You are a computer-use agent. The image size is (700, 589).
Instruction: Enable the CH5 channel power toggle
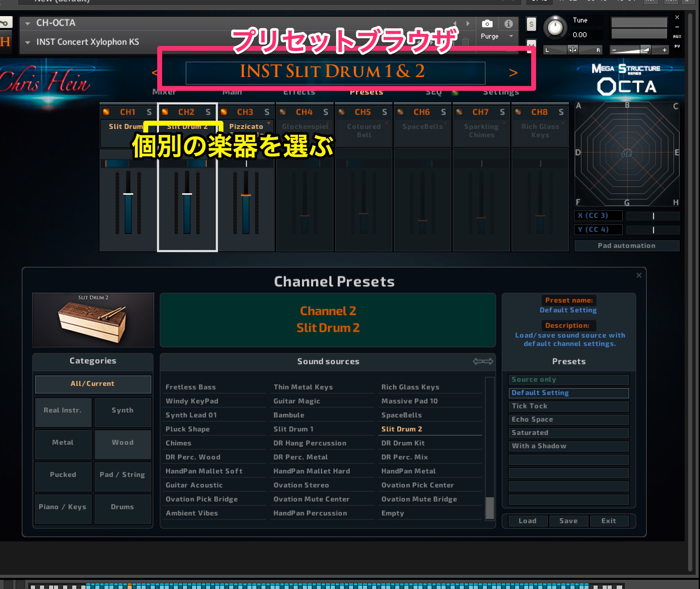(342, 112)
